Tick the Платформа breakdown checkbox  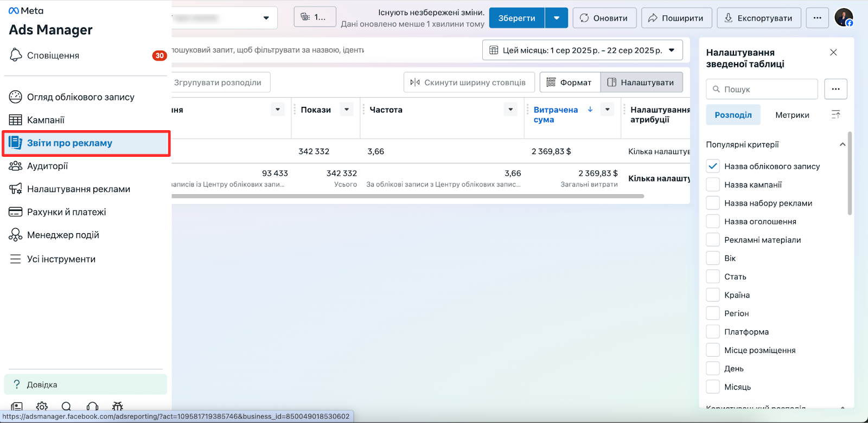click(713, 331)
